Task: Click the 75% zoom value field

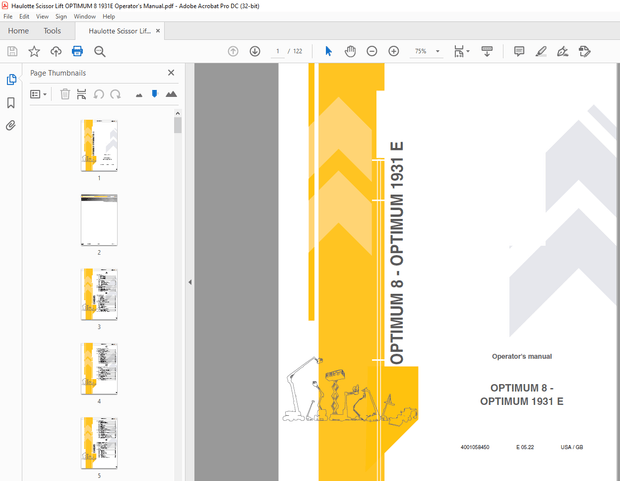Action: tap(421, 51)
